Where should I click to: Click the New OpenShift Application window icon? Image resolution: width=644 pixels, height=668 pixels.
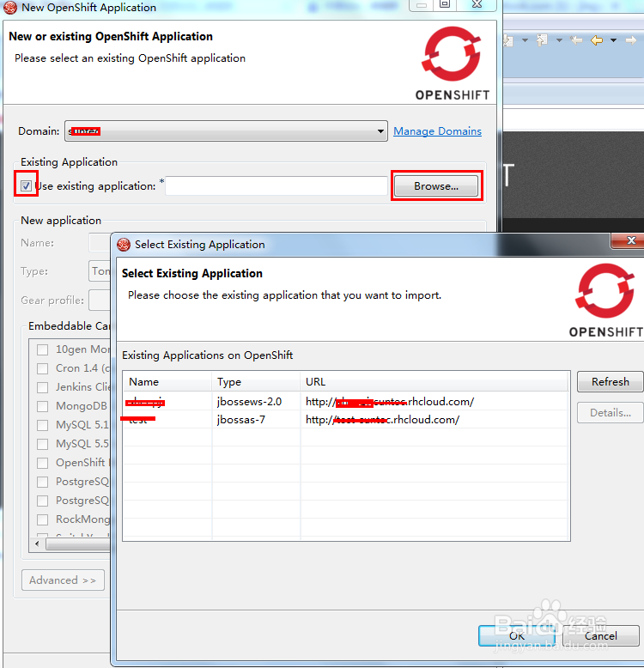[x=10, y=7]
